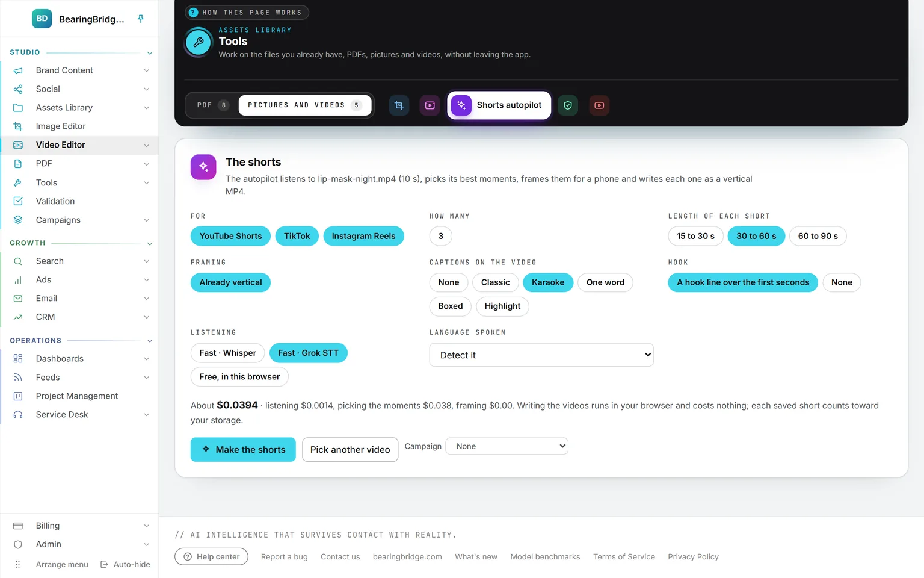Screen dimensions: 924x578
Task: Collapse the Growth section chevron
Action: 150,244
